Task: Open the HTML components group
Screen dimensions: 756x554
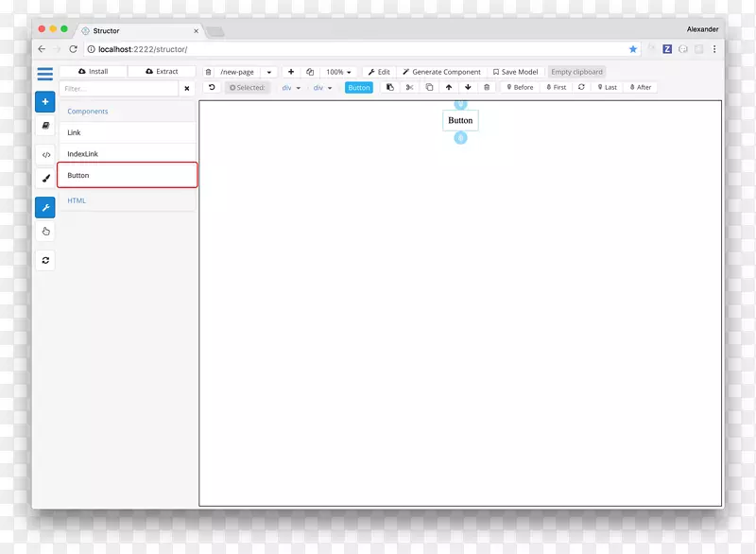Action: [x=77, y=200]
